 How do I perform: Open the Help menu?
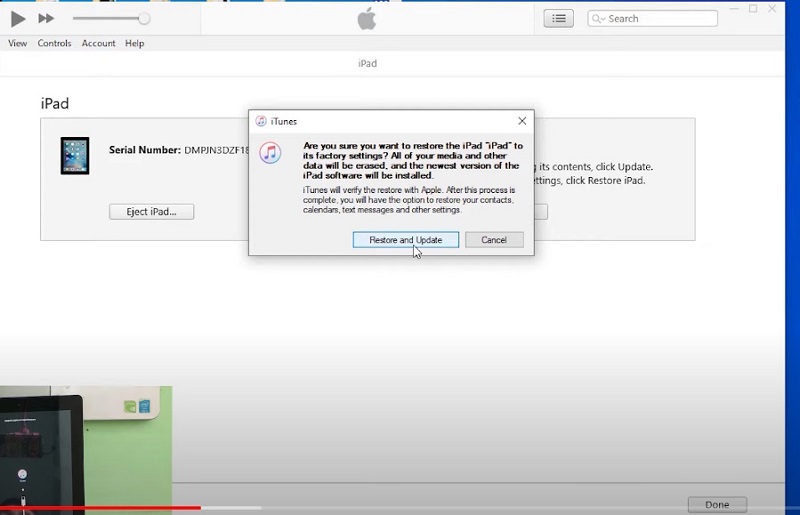[x=135, y=43]
